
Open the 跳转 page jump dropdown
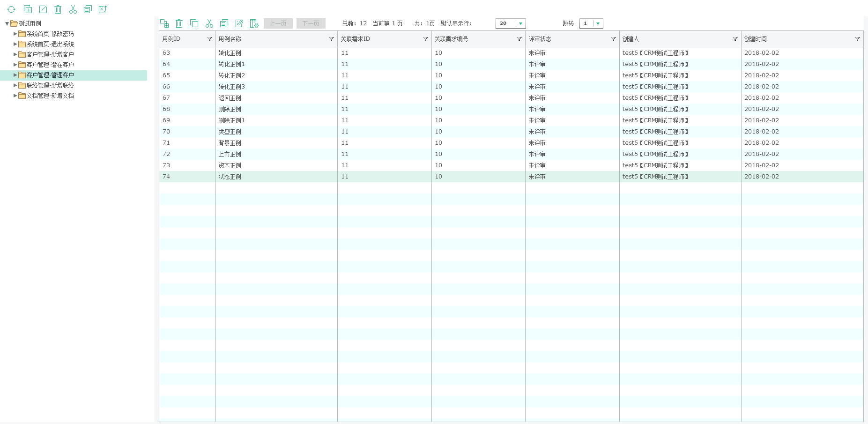click(x=598, y=23)
